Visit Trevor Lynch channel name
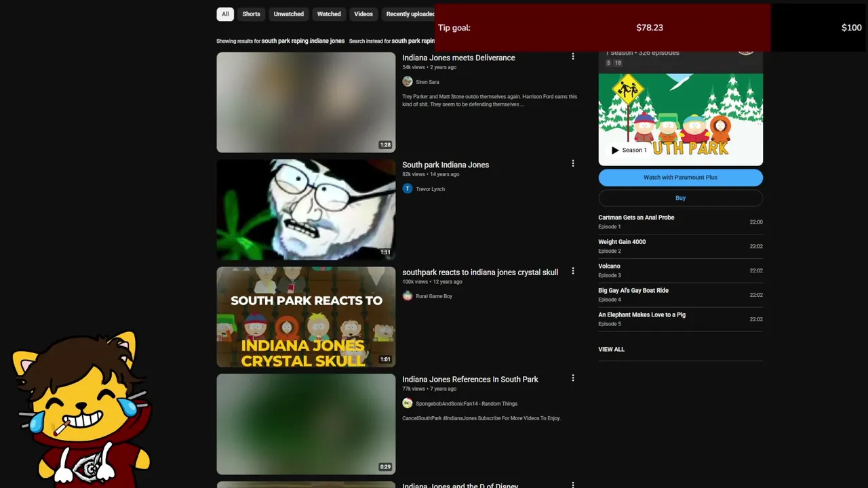The image size is (868, 488). pyautogui.click(x=431, y=189)
